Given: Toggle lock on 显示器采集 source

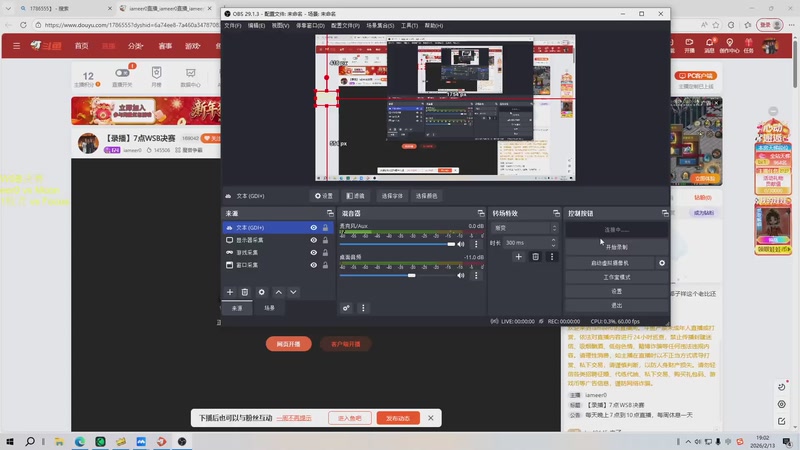Looking at the screenshot, I should click(x=325, y=240).
